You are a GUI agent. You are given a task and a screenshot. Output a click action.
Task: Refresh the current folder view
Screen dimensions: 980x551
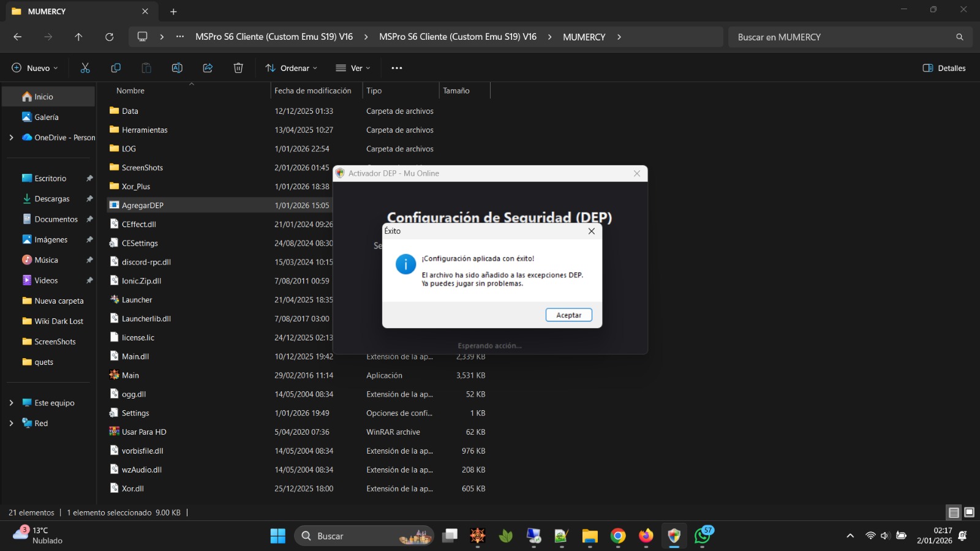coord(109,37)
